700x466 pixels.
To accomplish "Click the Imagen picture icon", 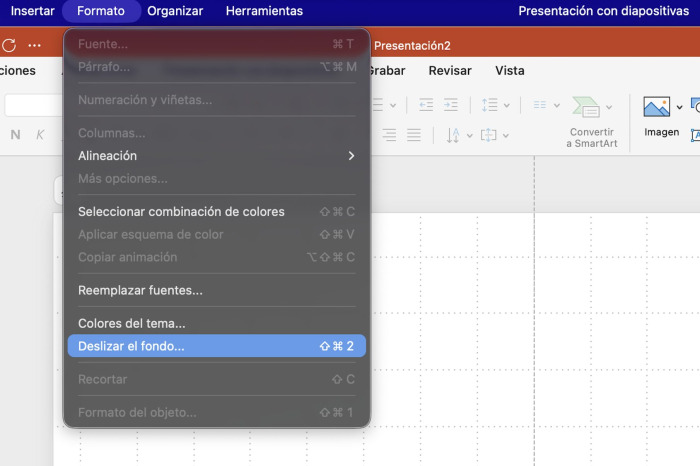I will tap(656, 107).
